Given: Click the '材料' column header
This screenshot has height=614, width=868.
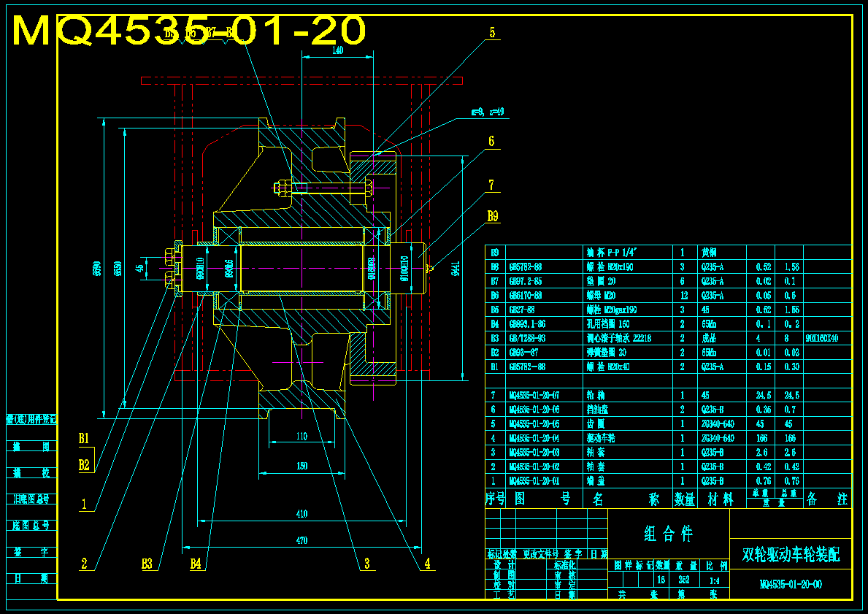Looking at the screenshot, I should point(721,499).
